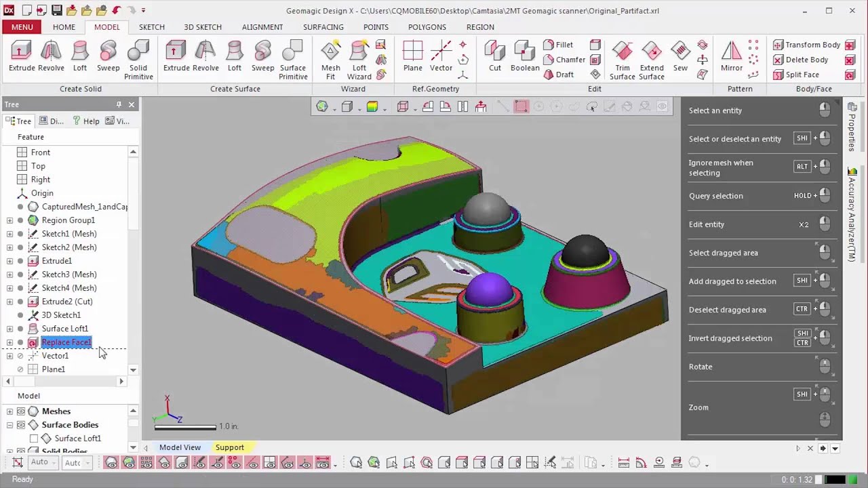The width and height of the screenshot is (868, 488).
Task: Toggle visibility of Meshes group
Action: click(x=21, y=411)
